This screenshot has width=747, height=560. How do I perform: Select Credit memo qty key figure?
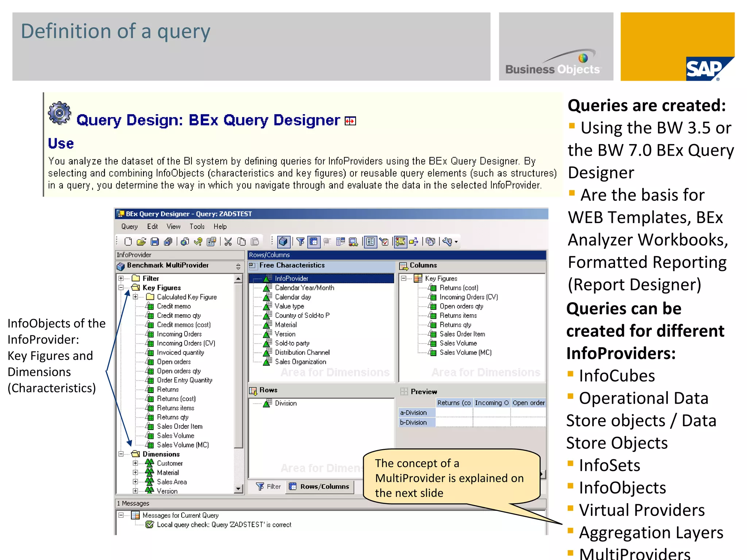pyautogui.click(x=178, y=315)
